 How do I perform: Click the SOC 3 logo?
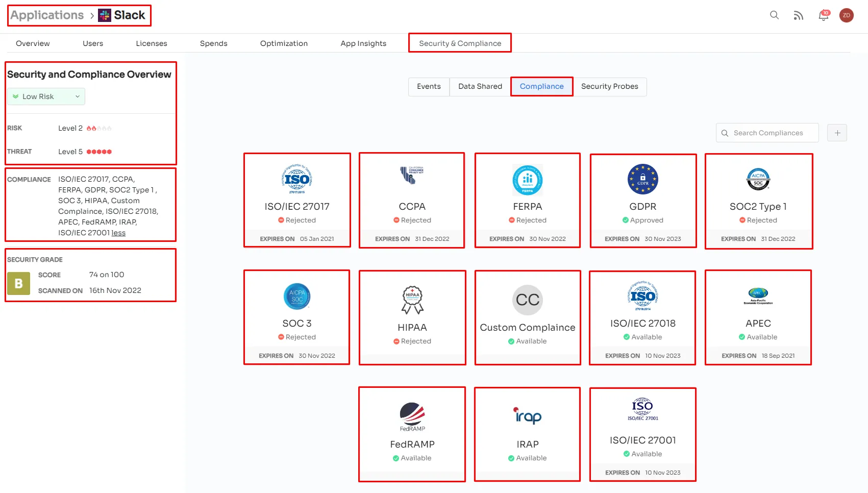coord(297,296)
